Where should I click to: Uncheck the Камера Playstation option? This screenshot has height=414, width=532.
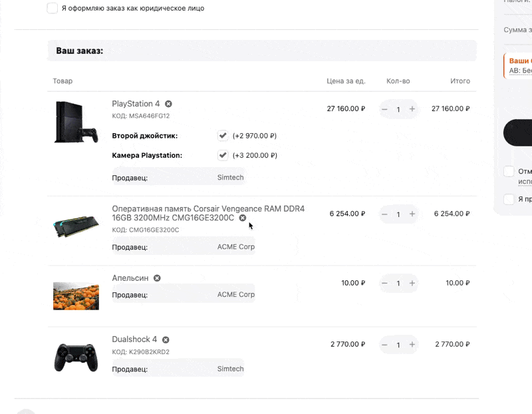coord(223,155)
